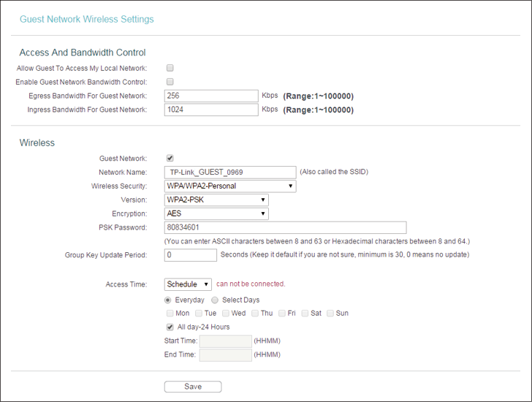Viewport: 532px width, 402px height.
Task: Choose the Select Days radio option
Action: click(x=215, y=300)
